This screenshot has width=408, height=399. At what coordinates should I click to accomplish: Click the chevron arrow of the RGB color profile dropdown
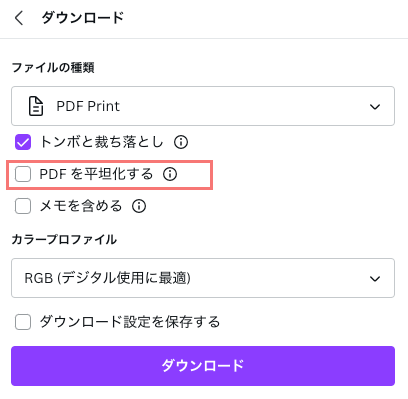click(x=375, y=279)
